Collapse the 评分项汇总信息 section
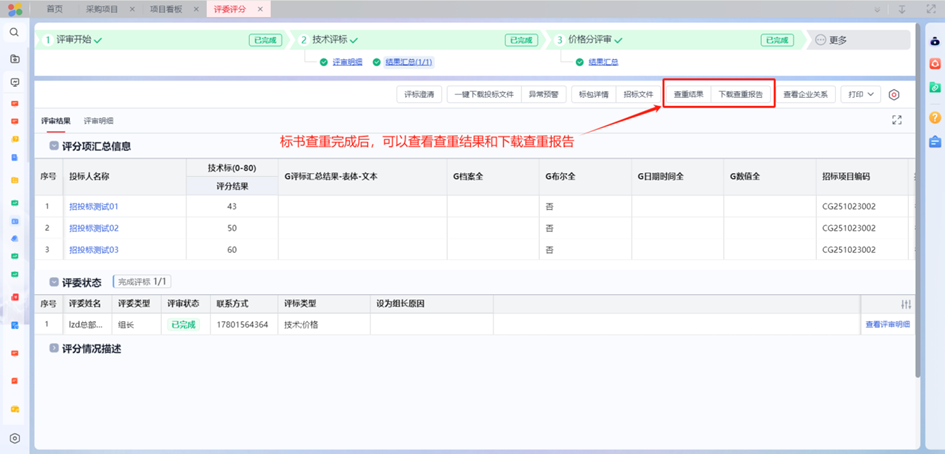The width and height of the screenshot is (945, 454). [x=54, y=145]
